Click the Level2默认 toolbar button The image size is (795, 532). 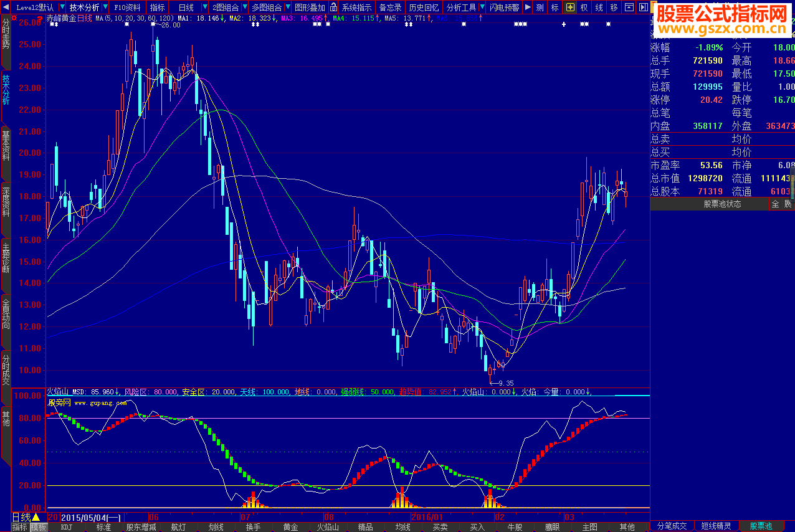tap(35, 7)
